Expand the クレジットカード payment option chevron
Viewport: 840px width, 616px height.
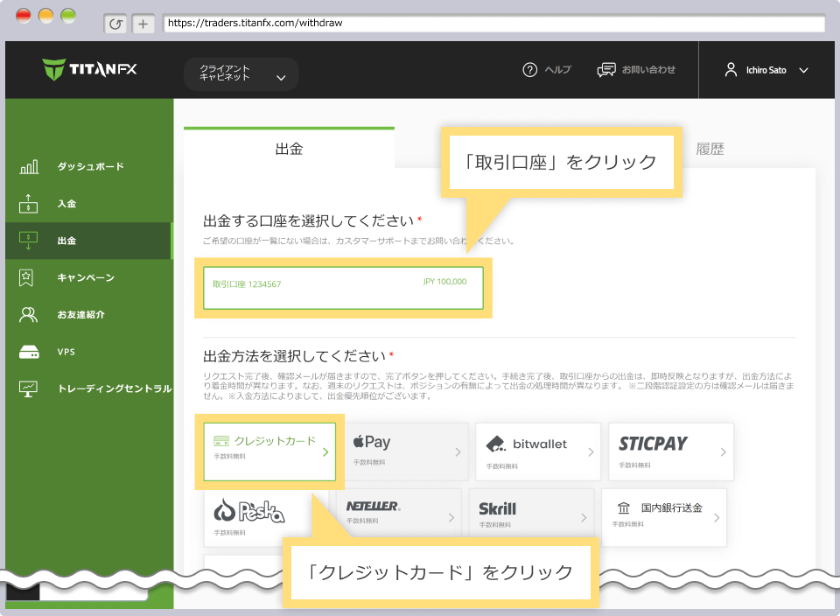click(326, 452)
